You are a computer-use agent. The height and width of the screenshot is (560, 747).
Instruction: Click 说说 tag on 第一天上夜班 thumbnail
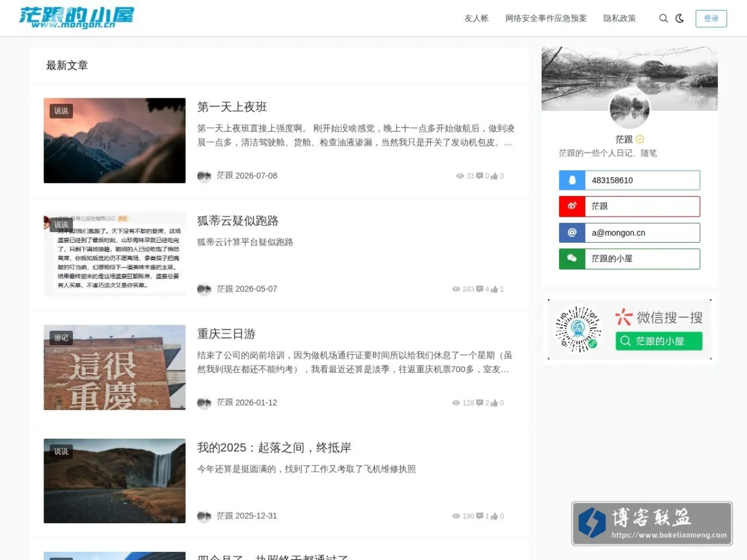pyautogui.click(x=61, y=111)
